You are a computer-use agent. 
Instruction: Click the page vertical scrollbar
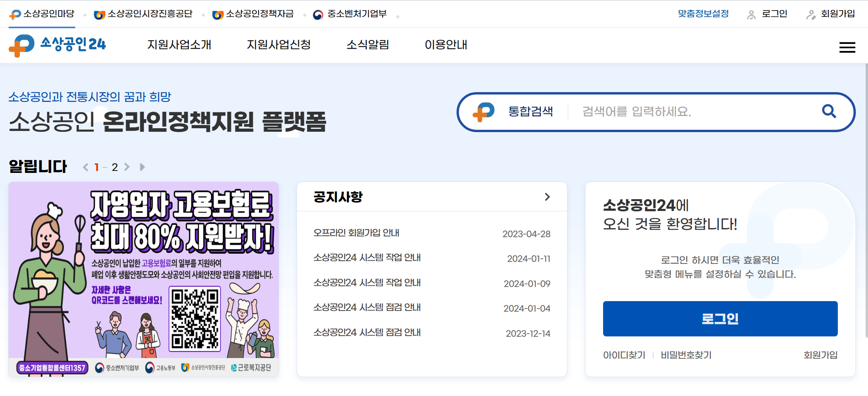[866, 200]
